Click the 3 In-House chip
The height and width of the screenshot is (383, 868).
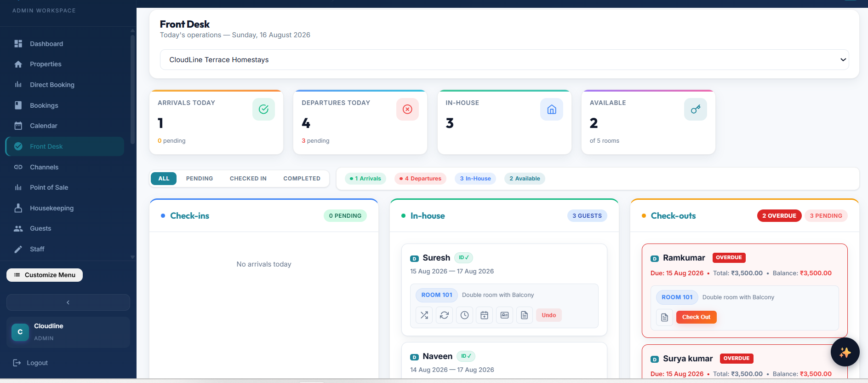click(x=475, y=179)
